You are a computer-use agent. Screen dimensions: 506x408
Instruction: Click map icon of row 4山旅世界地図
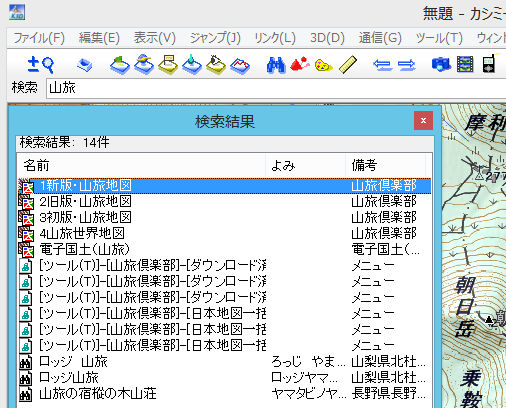pyautogui.click(x=26, y=233)
